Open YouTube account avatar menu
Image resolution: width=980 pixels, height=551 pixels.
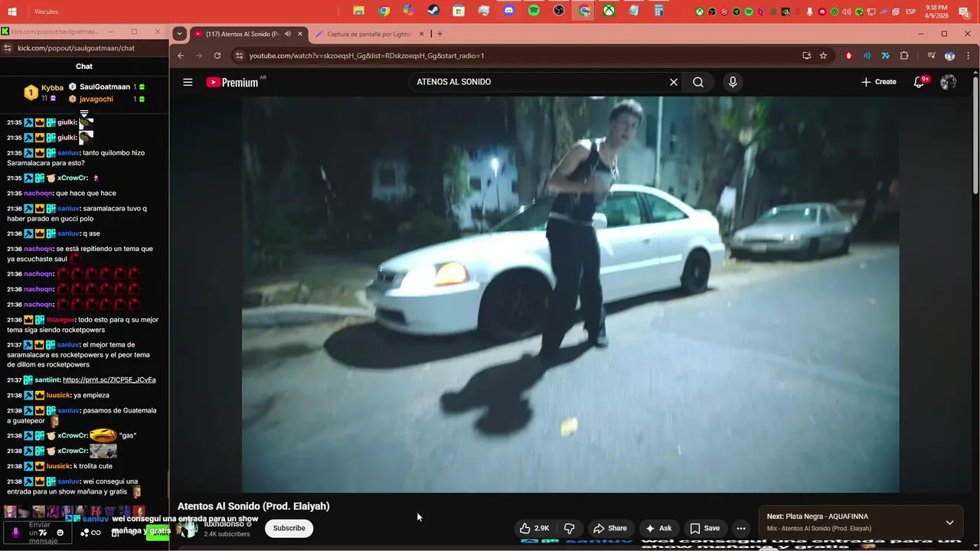pos(948,82)
